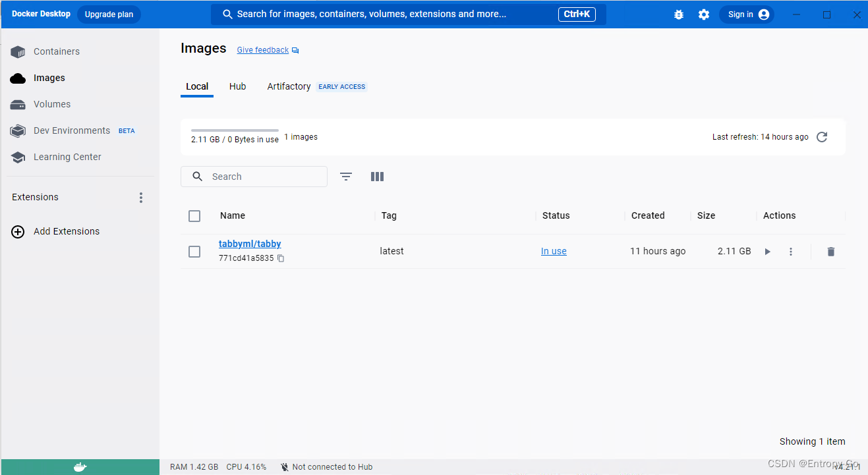Open Docker Desktop settings gear
The image size is (868, 475).
[704, 14]
